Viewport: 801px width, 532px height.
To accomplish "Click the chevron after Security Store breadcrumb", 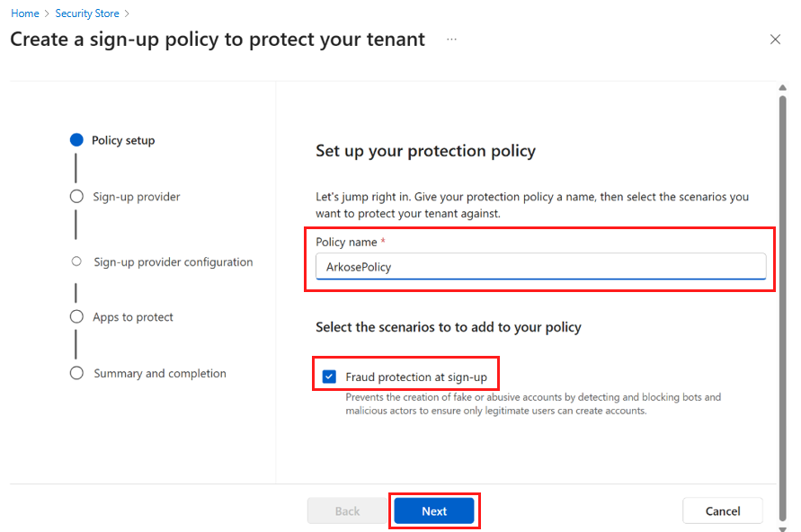I will coord(125,13).
